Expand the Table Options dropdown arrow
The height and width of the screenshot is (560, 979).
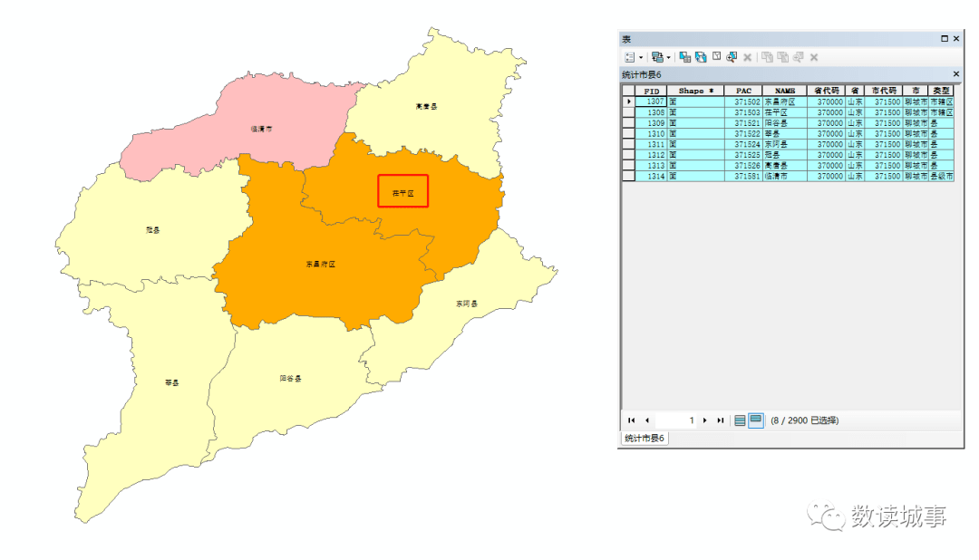640,57
